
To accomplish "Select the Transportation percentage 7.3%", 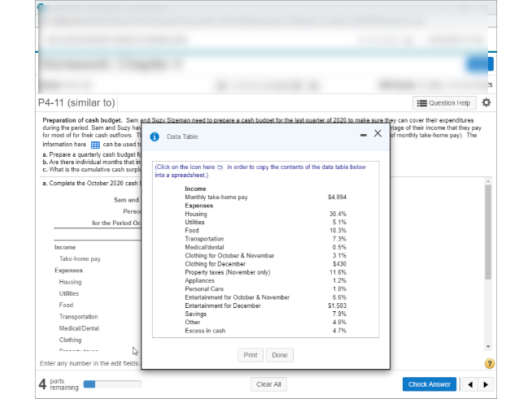I will click(339, 239).
